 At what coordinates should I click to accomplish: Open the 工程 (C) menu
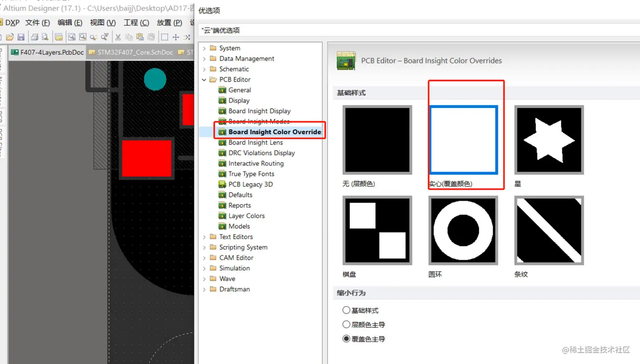(136, 22)
